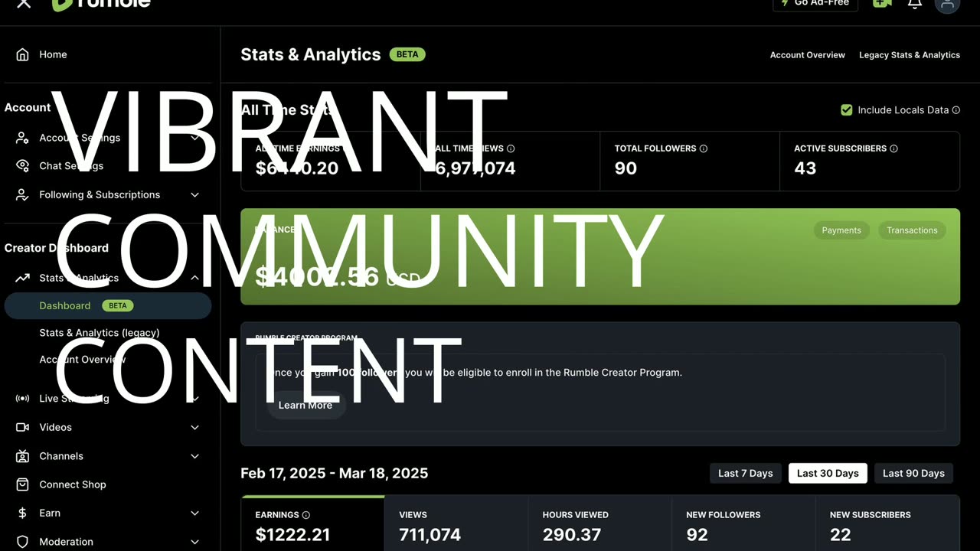
Task: Click the Account Settings person icon
Action: pos(23,138)
